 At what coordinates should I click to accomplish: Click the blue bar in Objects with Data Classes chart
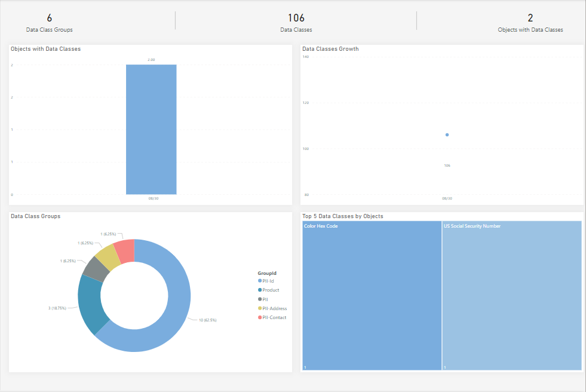[151, 129]
